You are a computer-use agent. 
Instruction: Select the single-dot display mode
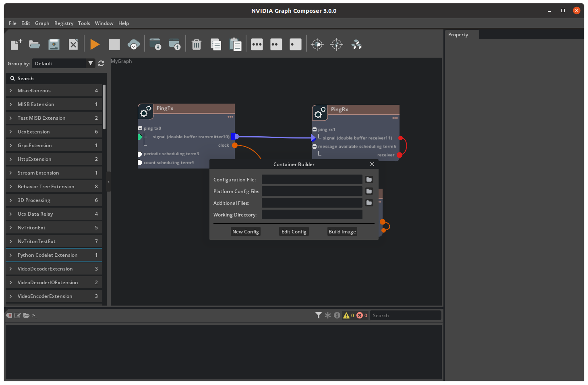click(296, 44)
